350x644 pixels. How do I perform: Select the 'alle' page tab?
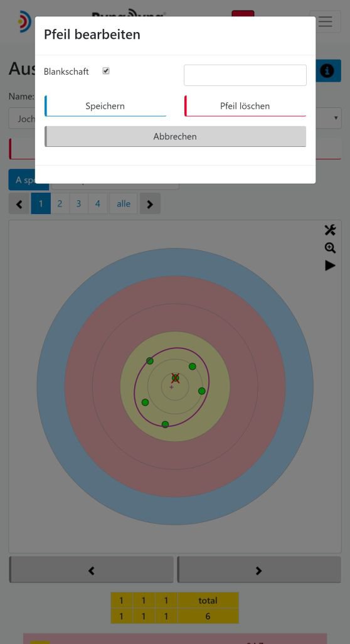click(x=124, y=204)
